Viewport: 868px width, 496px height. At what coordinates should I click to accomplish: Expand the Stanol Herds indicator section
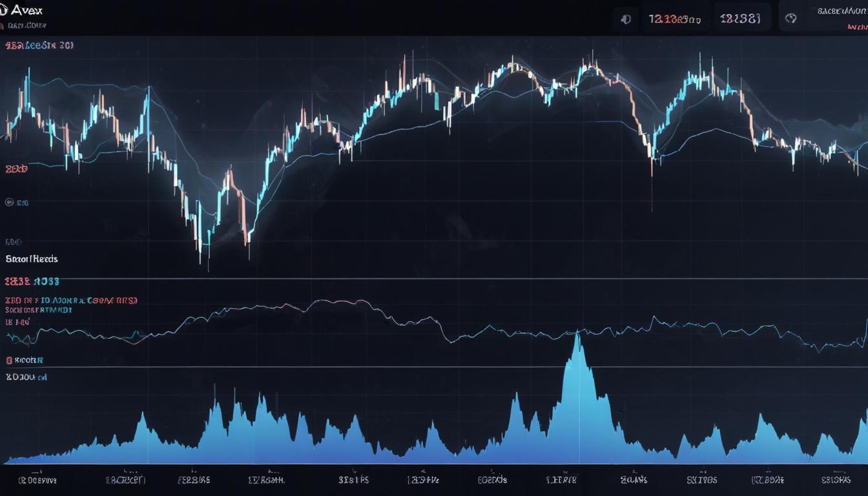pos(30,258)
